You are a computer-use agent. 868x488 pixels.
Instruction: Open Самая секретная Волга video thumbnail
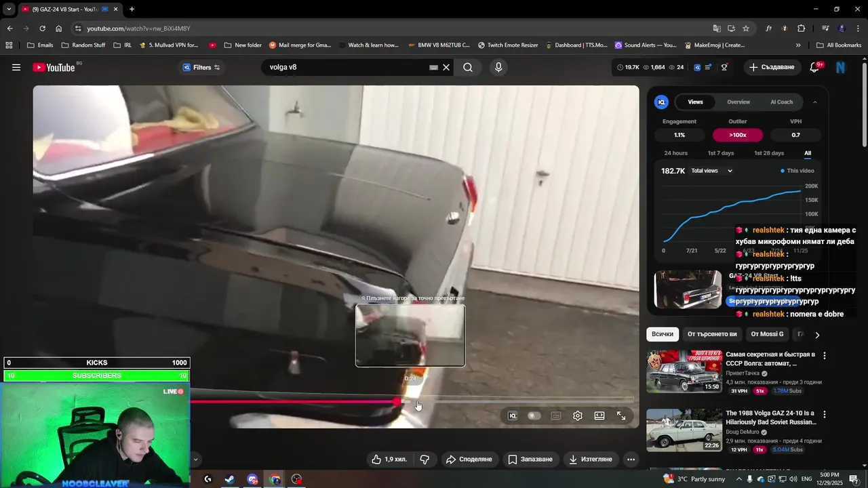[x=684, y=371]
